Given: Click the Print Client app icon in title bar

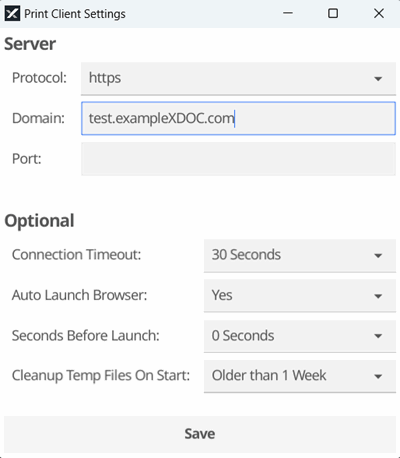Looking at the screenshot, I should pyautogui.click(x=12, y=14).
